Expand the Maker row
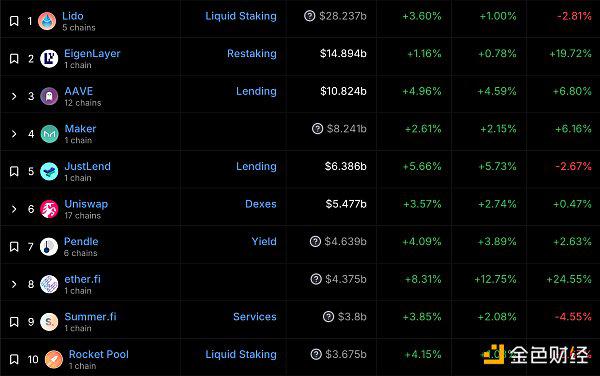 click(14, 134)
